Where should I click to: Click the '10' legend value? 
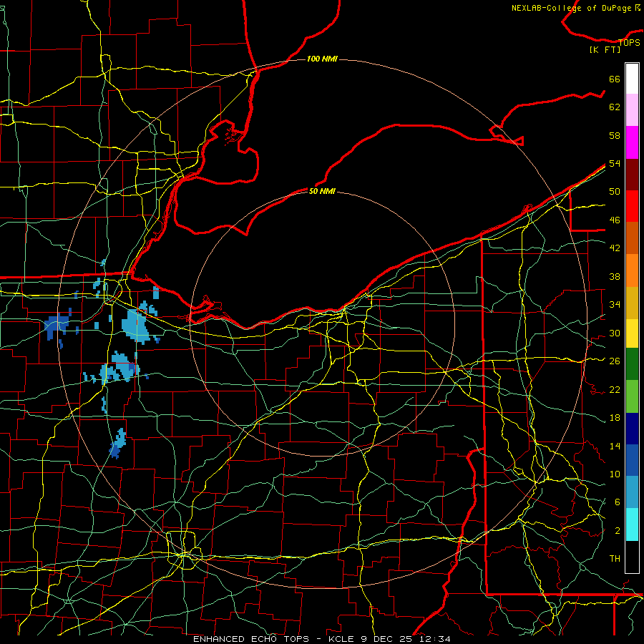(x=615, y=474)
